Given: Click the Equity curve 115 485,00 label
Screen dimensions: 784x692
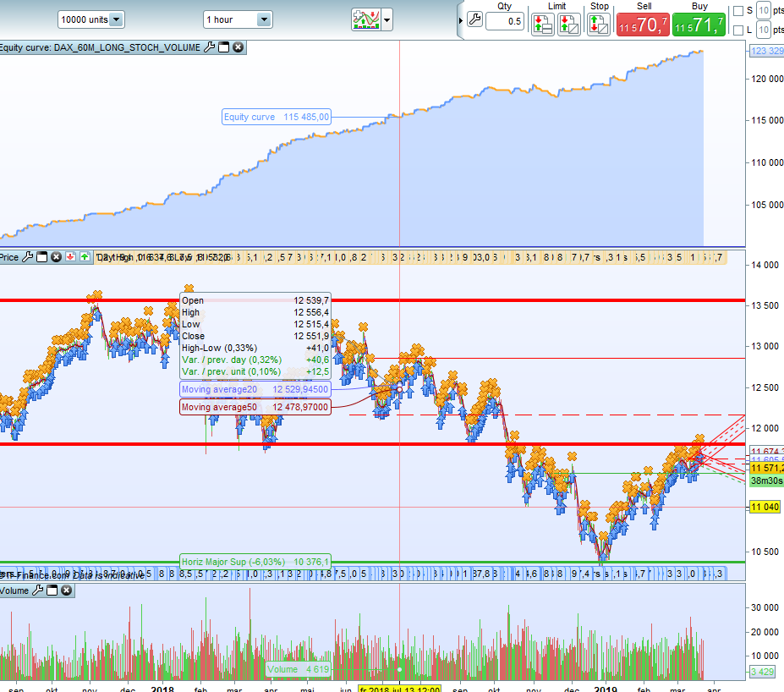Looking at the screenshot, I should pyautogui.click(x=276, y=117).
